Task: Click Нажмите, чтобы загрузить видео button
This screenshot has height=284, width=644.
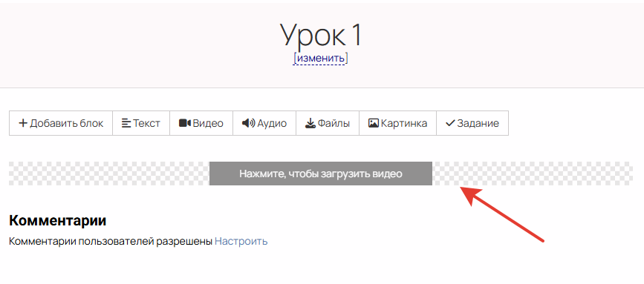Action: pyautogui.click(x=321, y=174)
